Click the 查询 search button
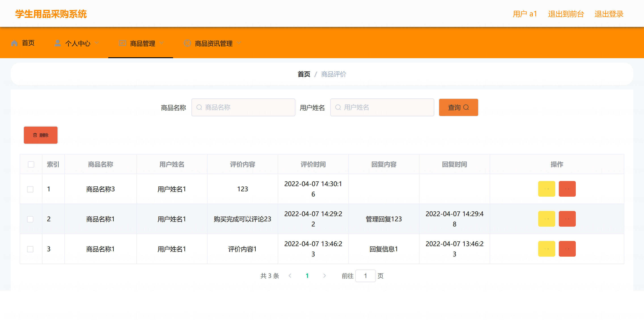644x328 pixels. point(458,107)
